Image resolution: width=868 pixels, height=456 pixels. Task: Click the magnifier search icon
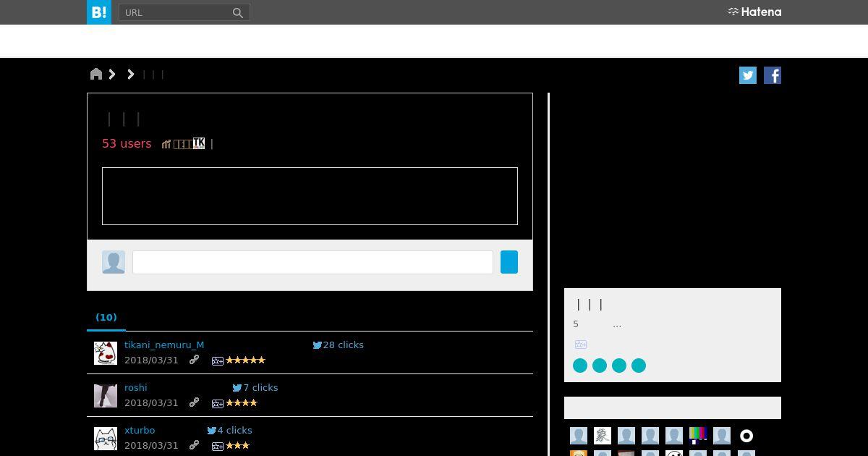[238, 12]
